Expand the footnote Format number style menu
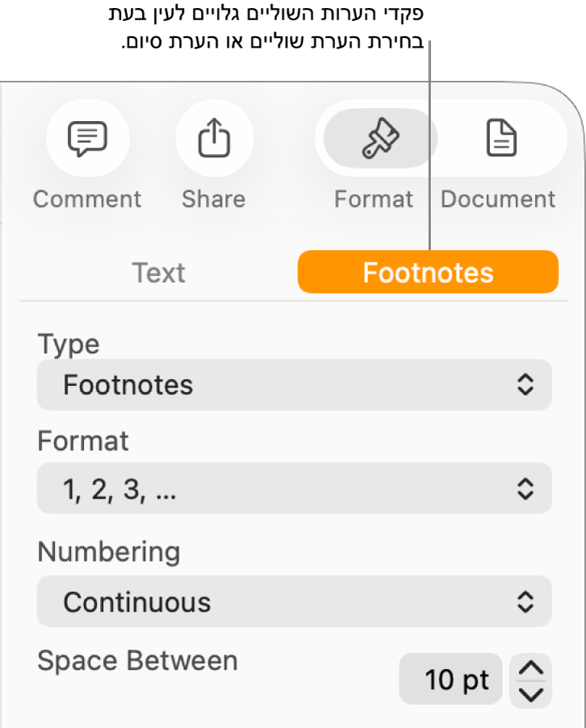 click(x=294, y=488)
